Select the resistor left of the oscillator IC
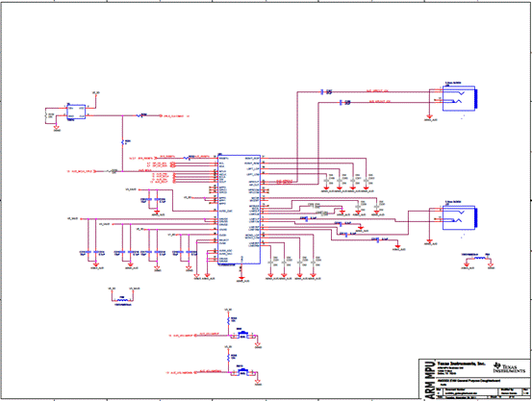This screenshot has width=532, height=401. 46,116
